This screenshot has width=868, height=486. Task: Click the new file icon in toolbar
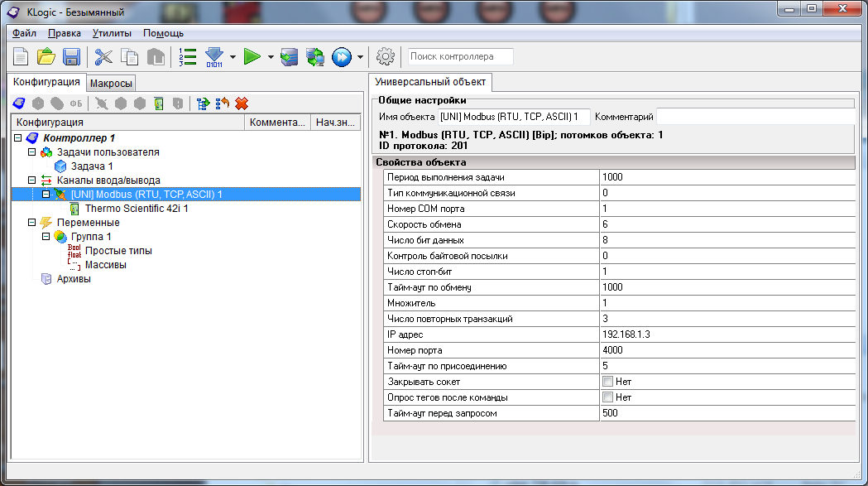point(21,57)
